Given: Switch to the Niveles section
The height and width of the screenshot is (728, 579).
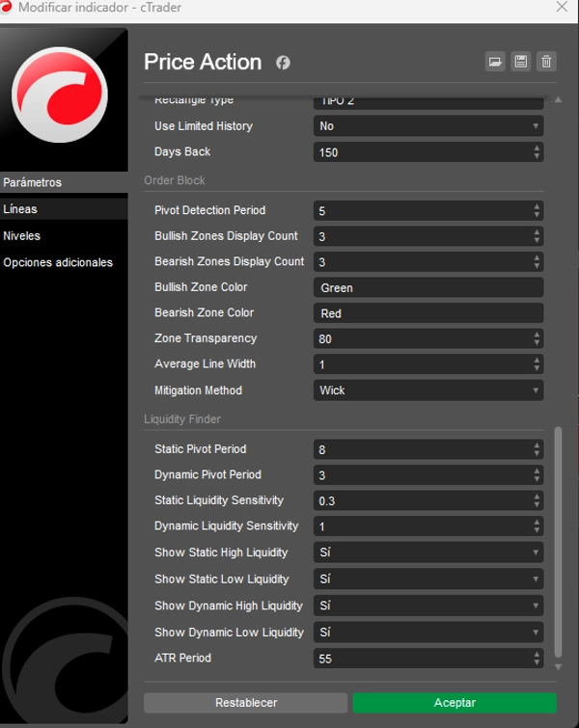Looking at the screenshot, I should [x=22, y=236].
